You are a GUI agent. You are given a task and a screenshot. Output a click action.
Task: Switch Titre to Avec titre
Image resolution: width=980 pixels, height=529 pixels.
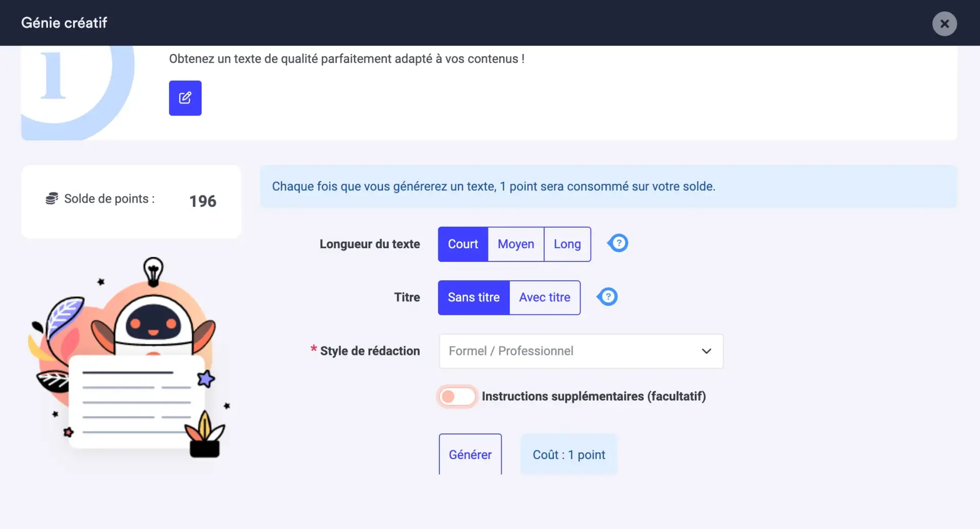545,297
